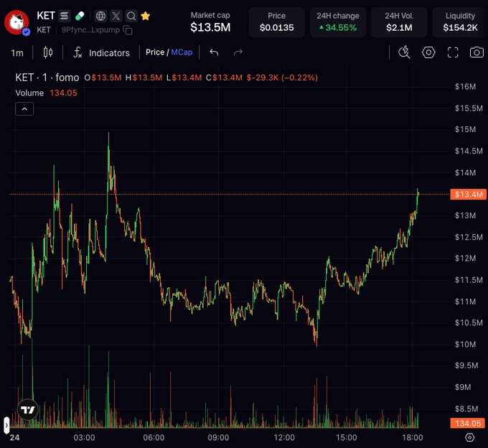Screen dimensions: 488x448
Task: Click the 12:00 time axis label
Action: pos(284,437)
